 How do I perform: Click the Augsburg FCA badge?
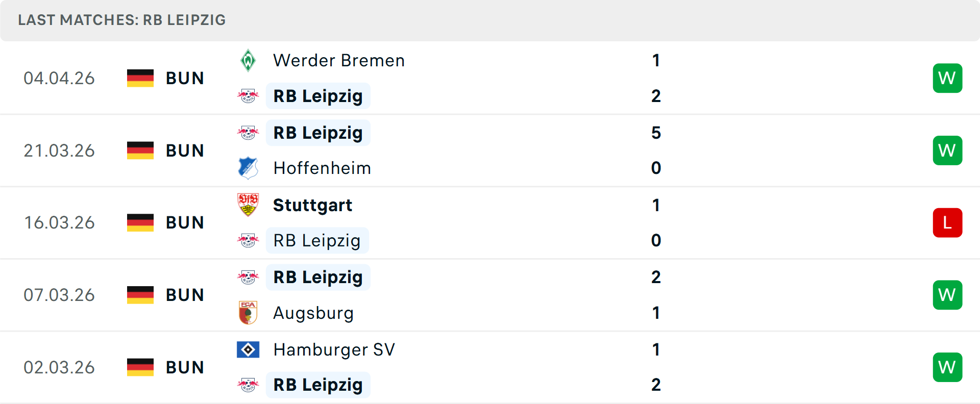pos(249,313)
